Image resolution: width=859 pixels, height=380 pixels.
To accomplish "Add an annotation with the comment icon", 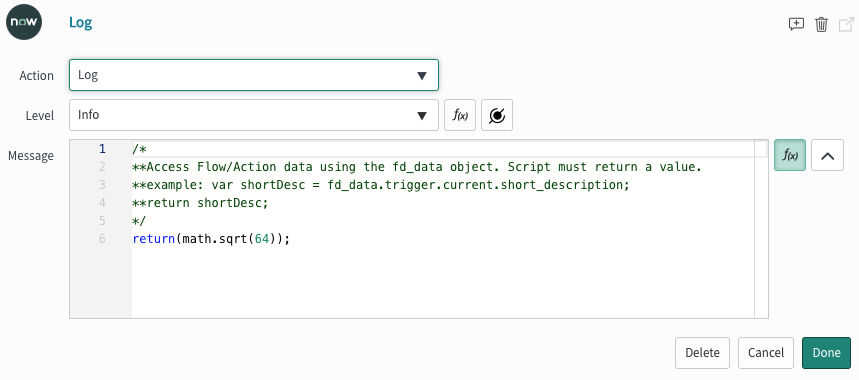I will pyautogui.click(x=796, y=24).
